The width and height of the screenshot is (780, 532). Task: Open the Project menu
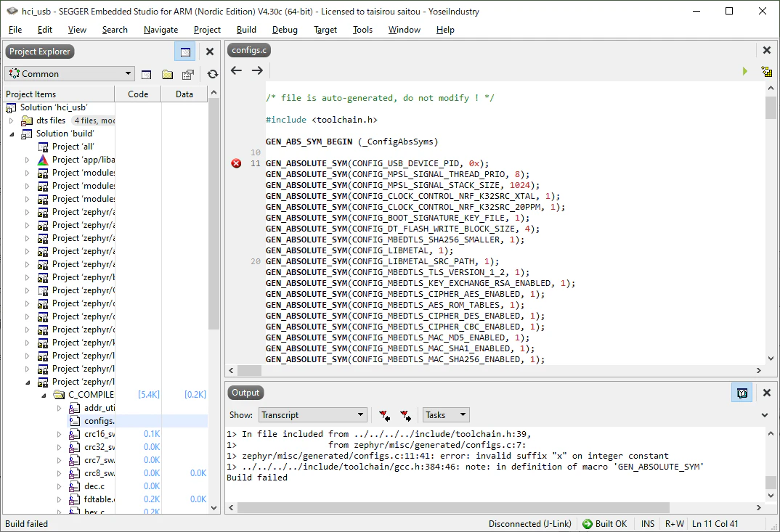pos(207,30)
